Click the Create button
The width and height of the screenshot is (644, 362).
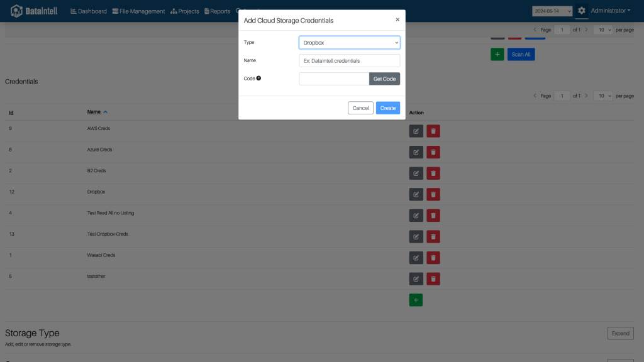(x=387, y=108)
